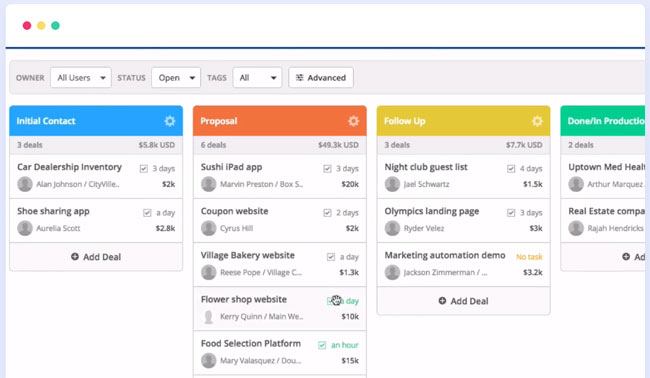Open the Marketing automation demo deal
Image resolution: width=650 pixels, height=378 pixels.
point(445,255)
